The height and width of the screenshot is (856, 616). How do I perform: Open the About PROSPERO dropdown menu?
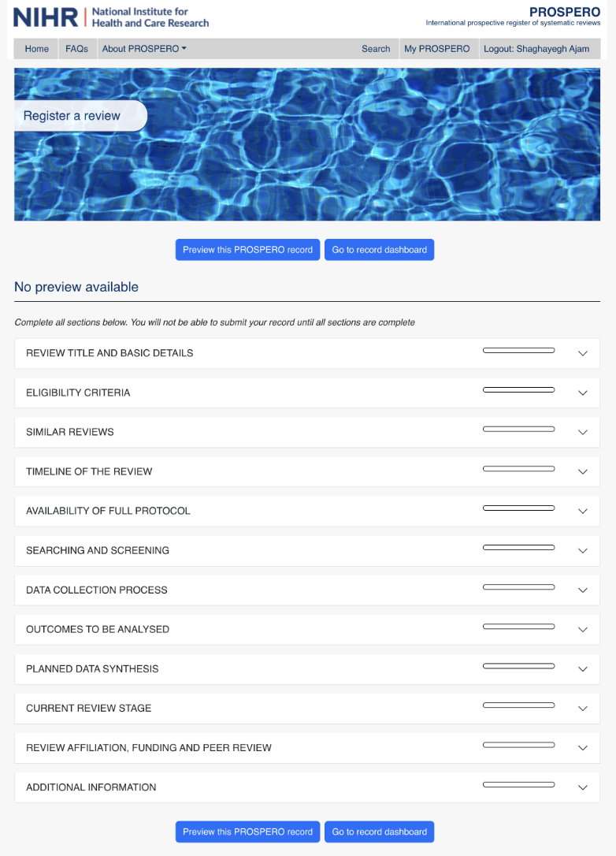[144, 49]
